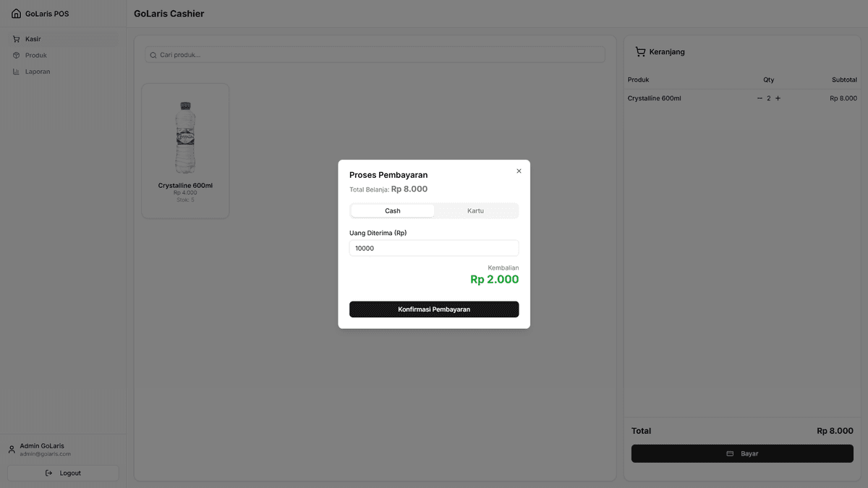Image resolution: width=868 pixels, height=488 pixels.
Task: Click the Logout button
Action: click(63, 472)
